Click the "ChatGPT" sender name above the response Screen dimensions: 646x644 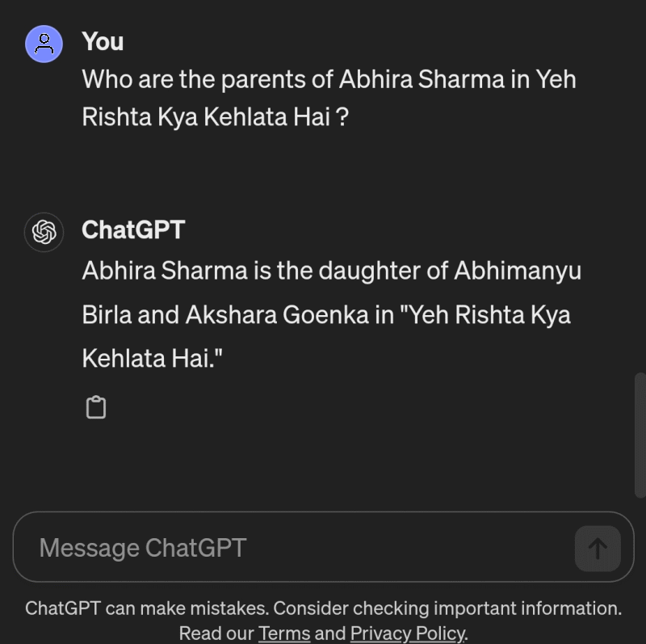pyautogui.click(x=133, y=229)
